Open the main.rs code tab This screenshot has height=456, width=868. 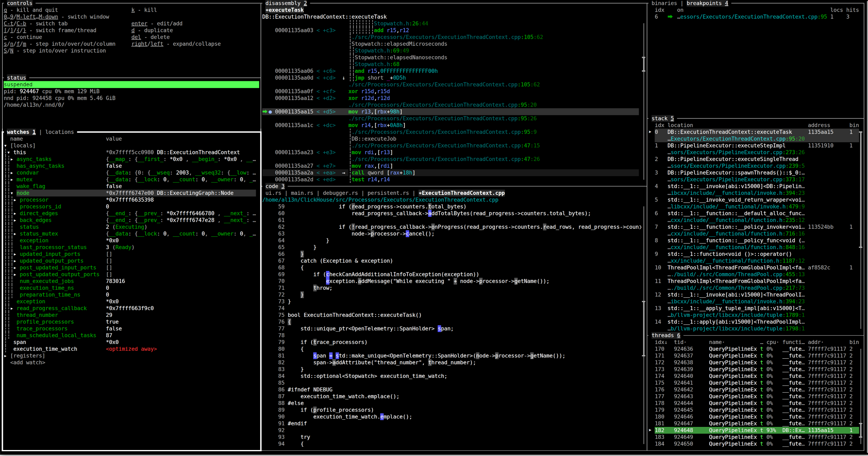click(302, 193)
